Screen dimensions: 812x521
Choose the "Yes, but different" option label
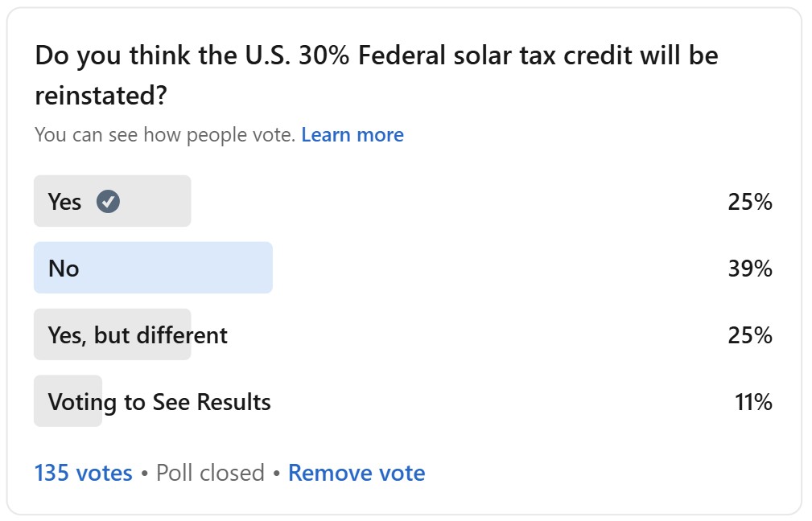pyautogui.click(x=138, y=334)
